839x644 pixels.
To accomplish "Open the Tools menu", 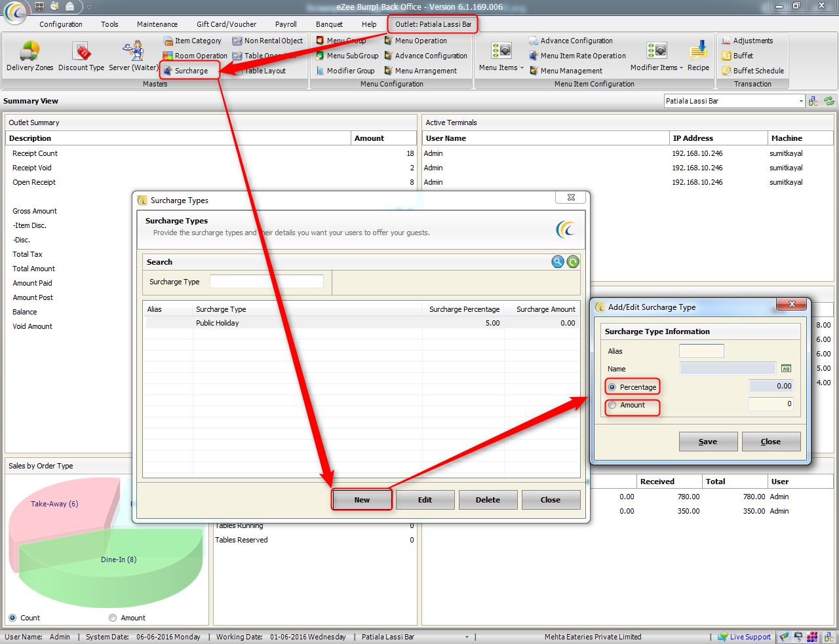I will pos(109,24).
